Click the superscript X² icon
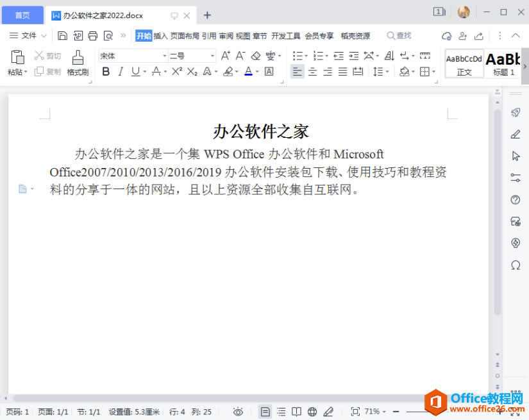 [177, 71]
